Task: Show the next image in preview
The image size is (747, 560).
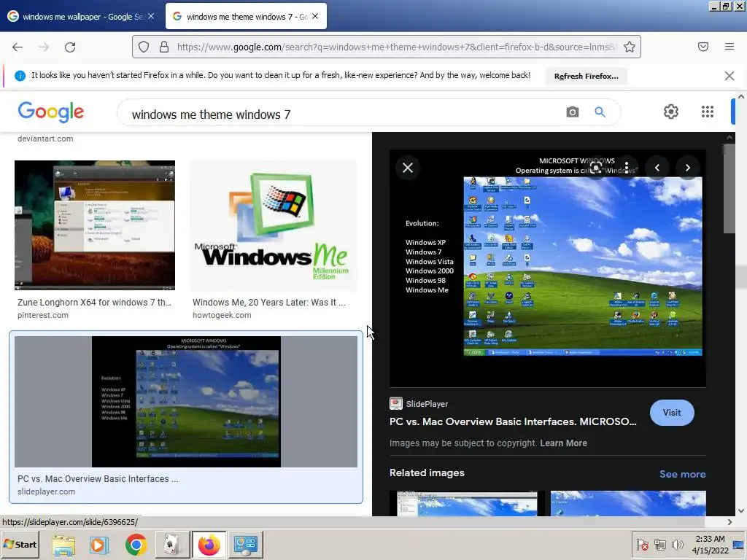Action: [x=687, y=168]
